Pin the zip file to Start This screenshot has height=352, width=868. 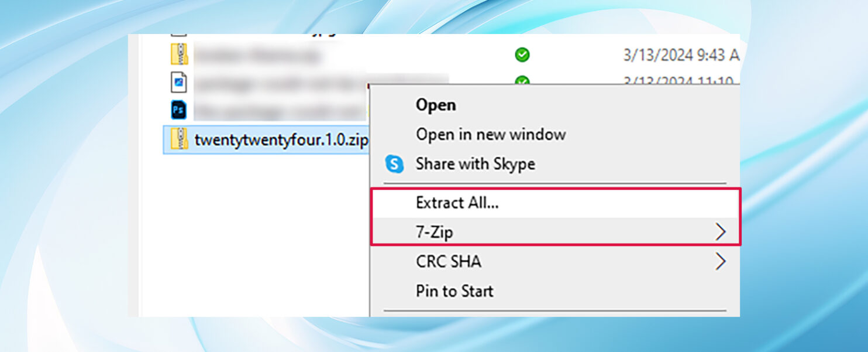(x=454, y=291)
